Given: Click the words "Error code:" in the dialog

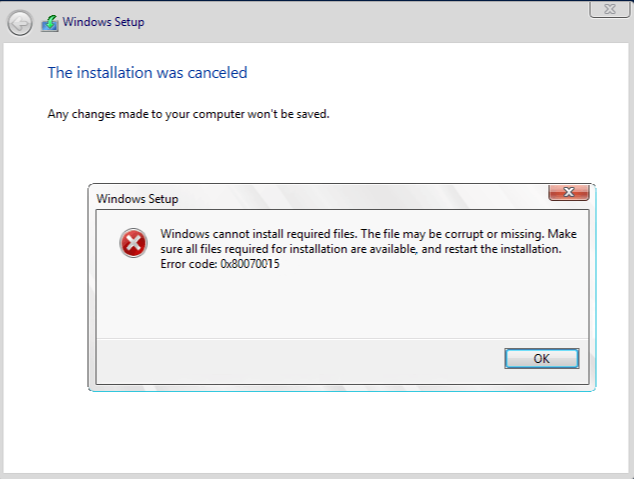Looking at the screenshot, I should [x=187, y=263].
